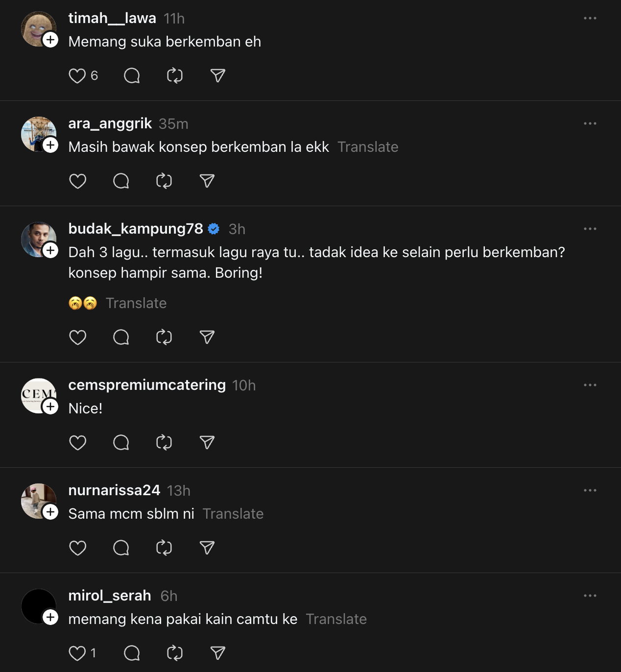Open budak_kampung78's profile via username
This screenshot has width=621, height=672.
136,229
